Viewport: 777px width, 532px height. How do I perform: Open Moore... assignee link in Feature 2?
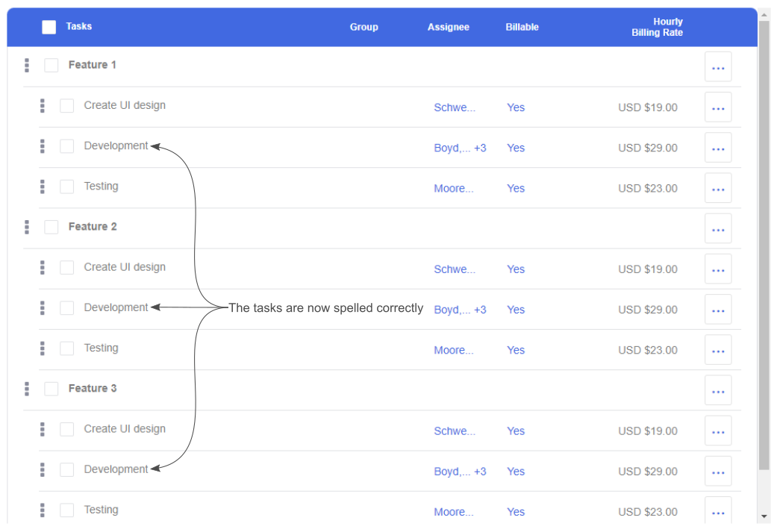453,350
